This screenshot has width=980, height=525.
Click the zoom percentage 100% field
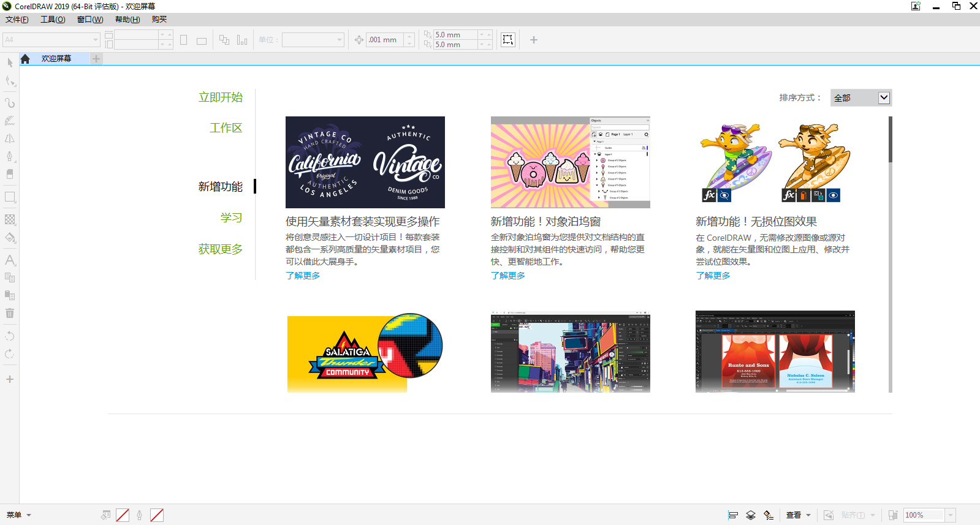[x=924, y=515]
